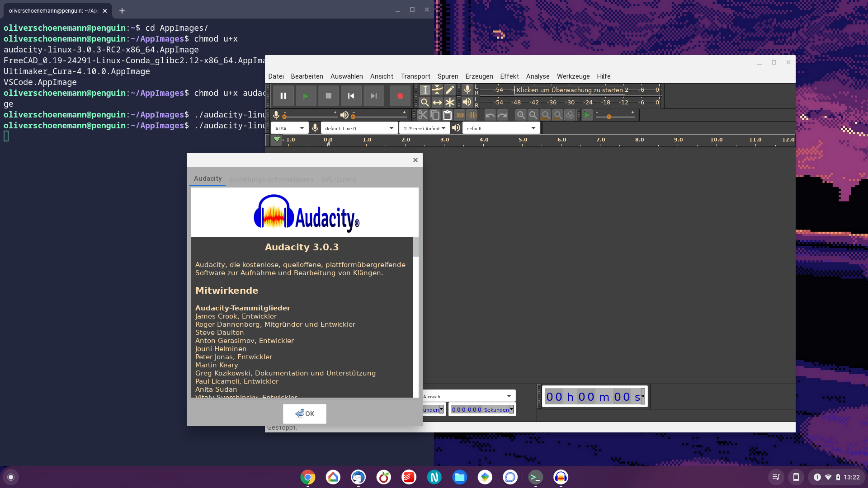Image resolution: width=868 pixels, height=488 pixels.
Task: Click the Trim audio outside selection icon
Action: [x=460, y=115]
